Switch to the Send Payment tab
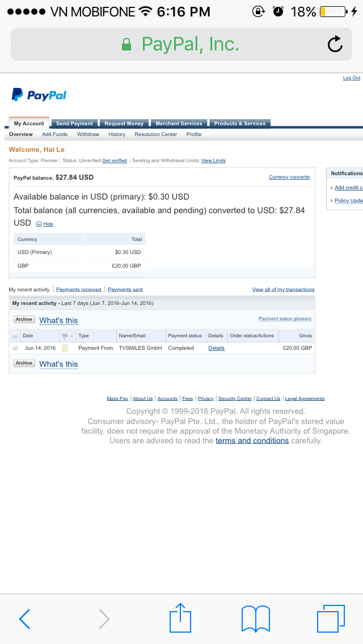363x644 pixels. pyautogui.click(x=74, y=124)
